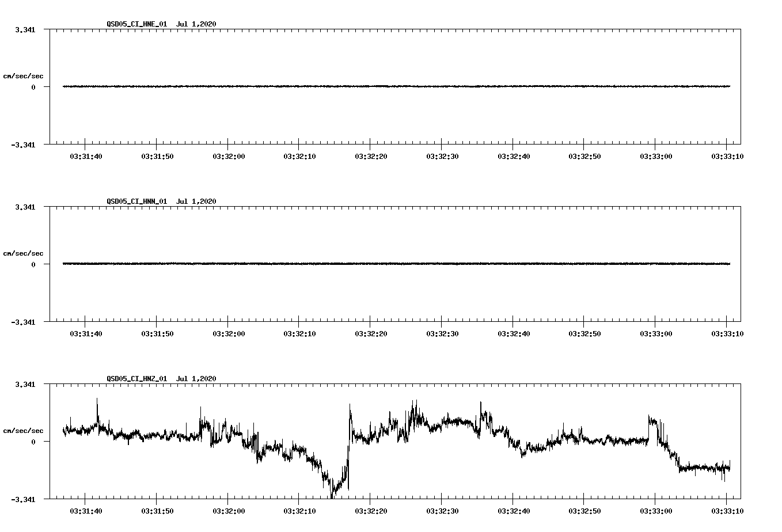
Task: Pick 03:32:50 time label under HNZ plot
Action: (584, 511)
